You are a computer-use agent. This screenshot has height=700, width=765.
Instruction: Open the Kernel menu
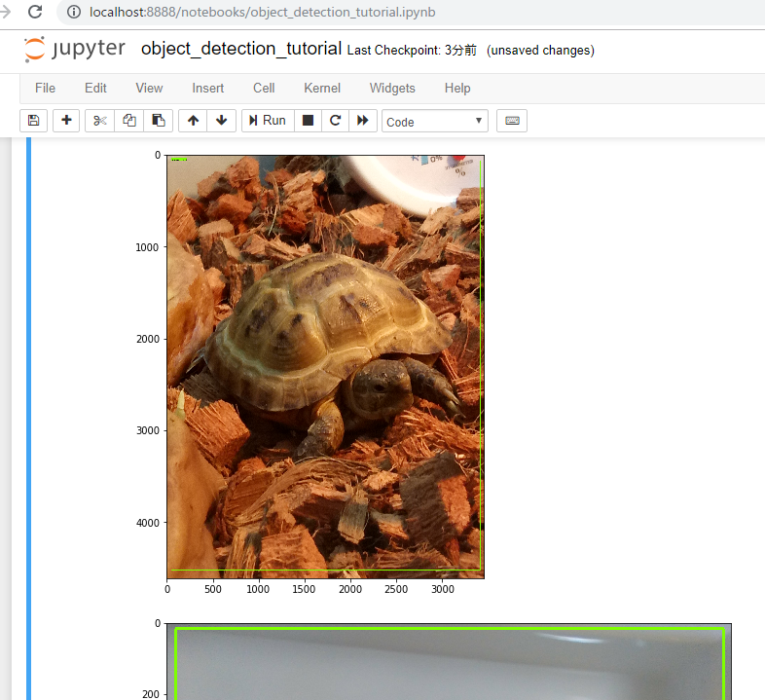[x=322, y=88]
